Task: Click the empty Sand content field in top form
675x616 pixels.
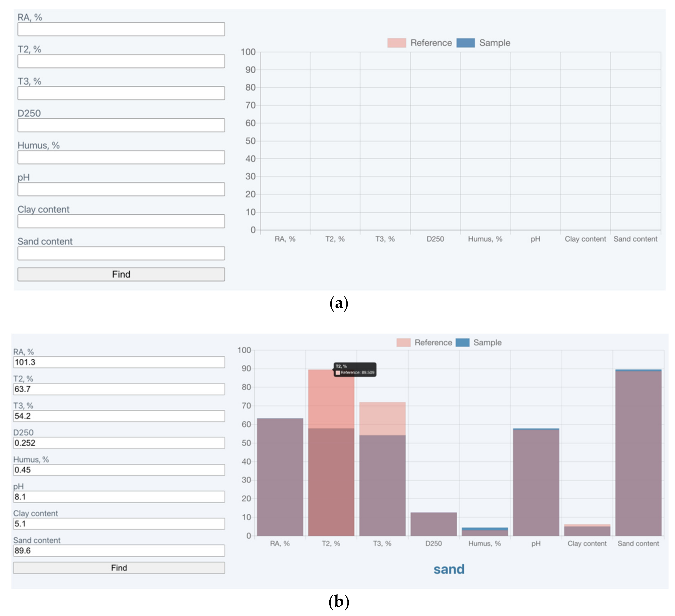Action: [x=121, y=253]
